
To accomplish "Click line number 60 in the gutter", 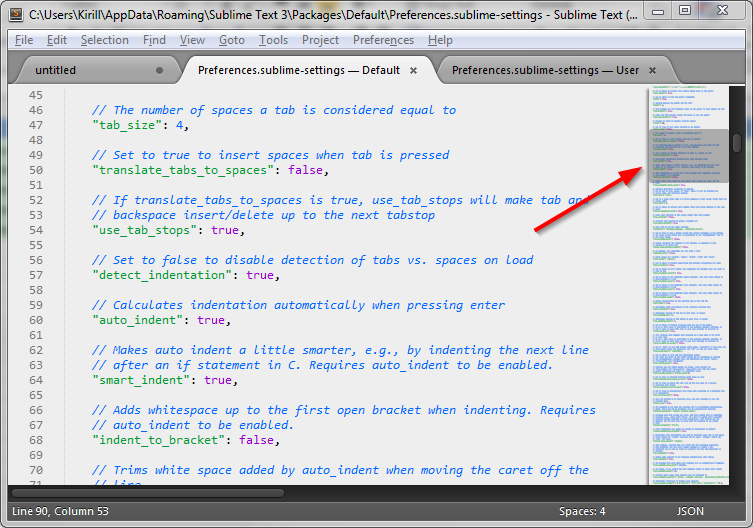I will tap(36, 320).
